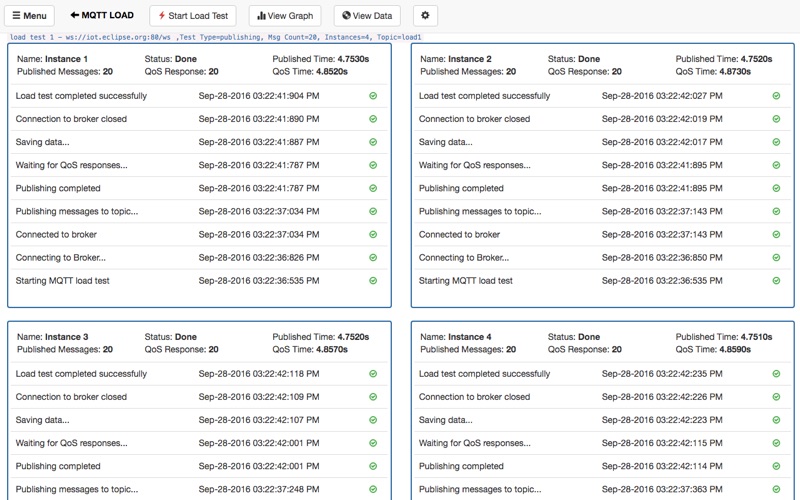800x500 pixels.
Task: Click Instance 2 connection closed checkmark icon
Action: 776,119
